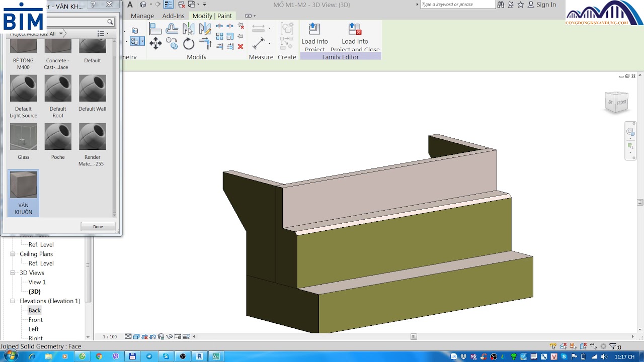
Task: Click the material search magnifier icon
Action: (x=110, y=22)
